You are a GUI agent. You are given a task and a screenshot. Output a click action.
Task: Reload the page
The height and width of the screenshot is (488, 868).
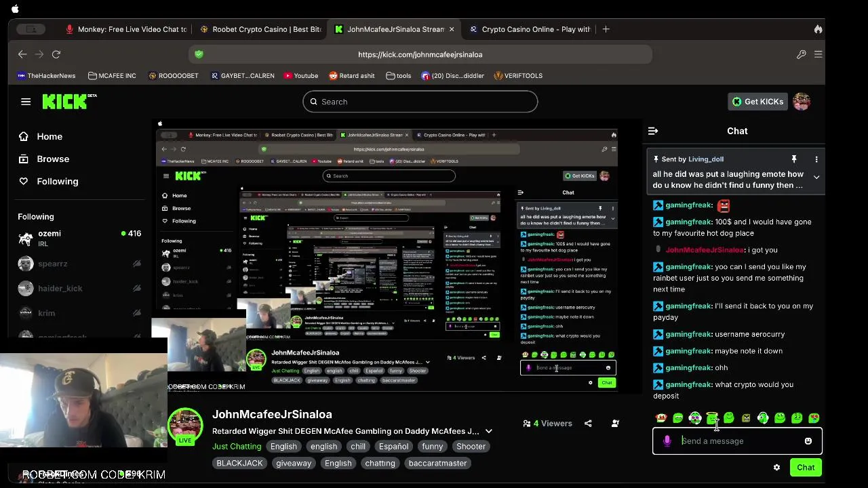pos(56,54)
